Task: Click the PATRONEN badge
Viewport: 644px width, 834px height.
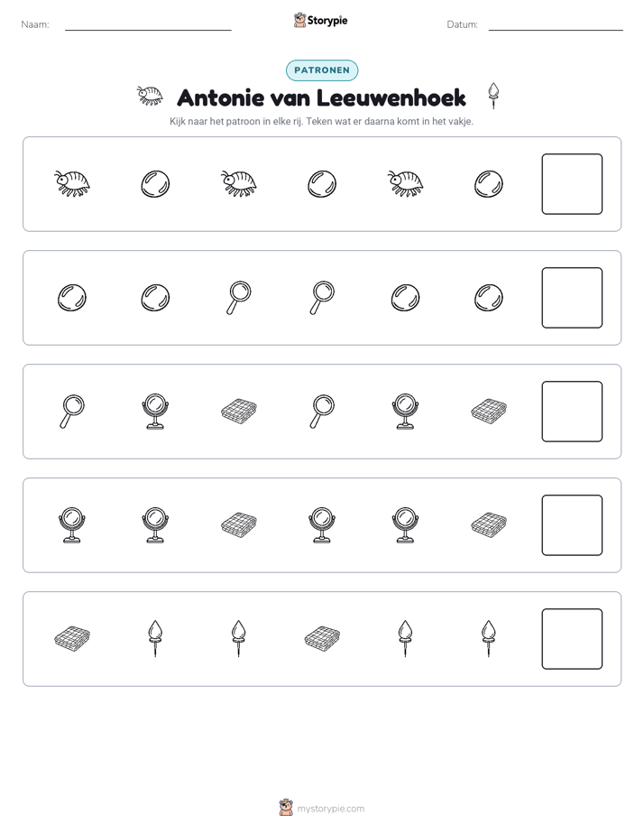Action: coord(322,70)
